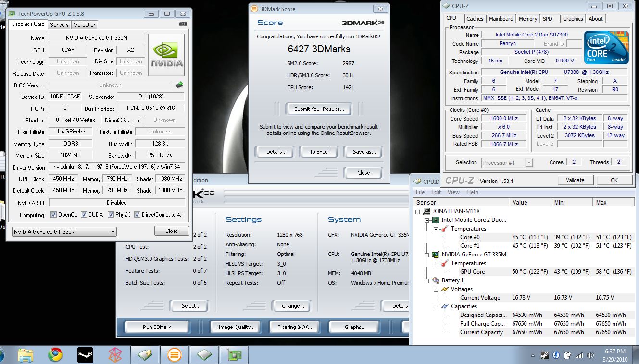Click the blue lightning tray icon
The width and height of the screenshot is (639, 364).
tap(556, 355)
